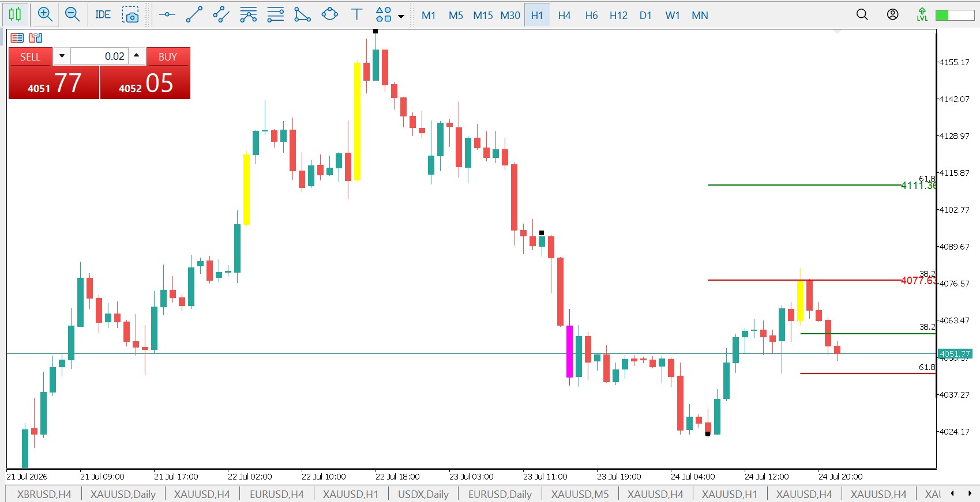Switch to D1 timeframe
The width and height of the screenshot is (980, 502).
click(x=645, y=16)
